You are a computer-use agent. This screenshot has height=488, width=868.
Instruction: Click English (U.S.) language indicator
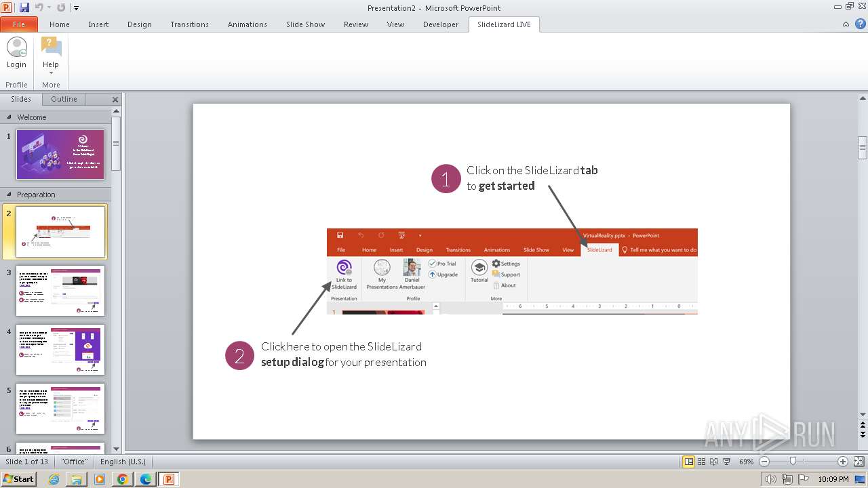(123, 462)
